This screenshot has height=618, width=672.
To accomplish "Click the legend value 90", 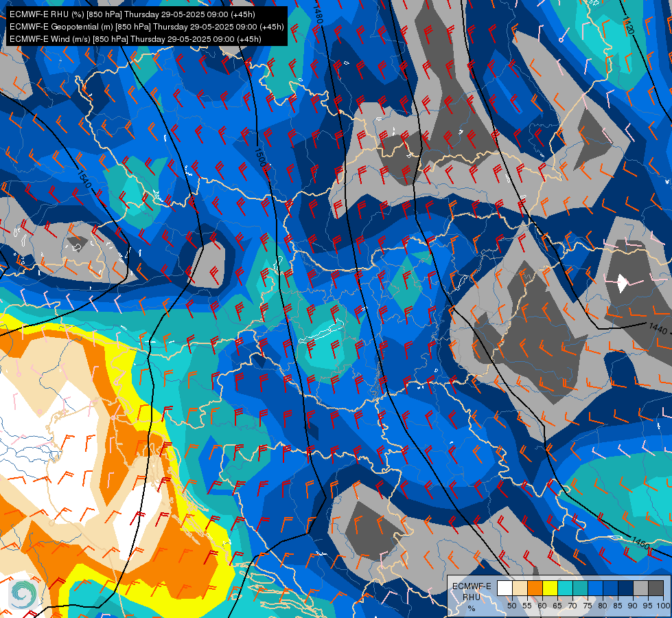I will (633, 606).
